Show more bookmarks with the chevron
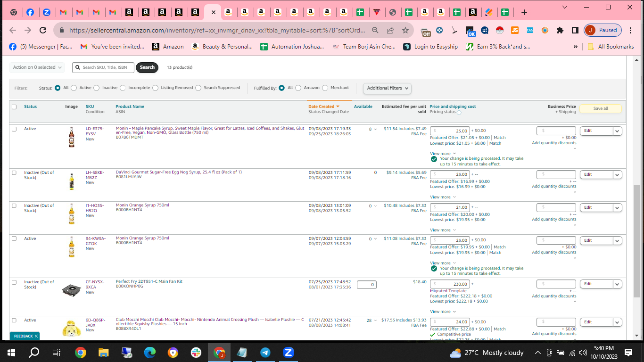The image size is (644, 362). click(575, 47)
